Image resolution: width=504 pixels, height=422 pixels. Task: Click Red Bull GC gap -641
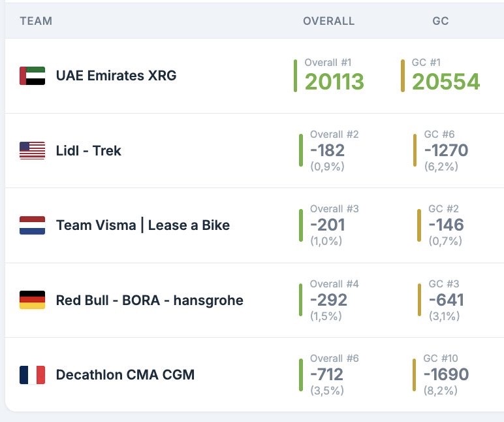point(446,300)
